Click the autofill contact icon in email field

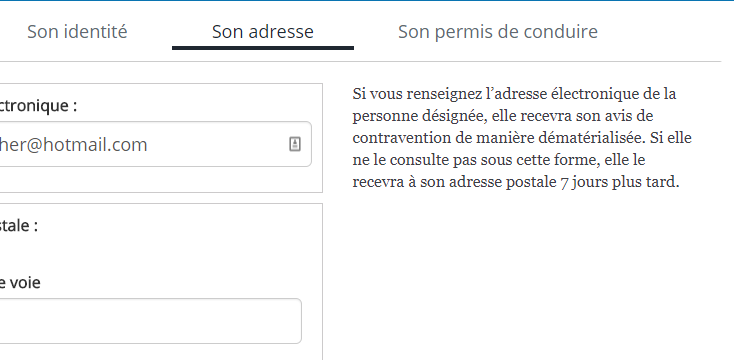click(294, 144)
